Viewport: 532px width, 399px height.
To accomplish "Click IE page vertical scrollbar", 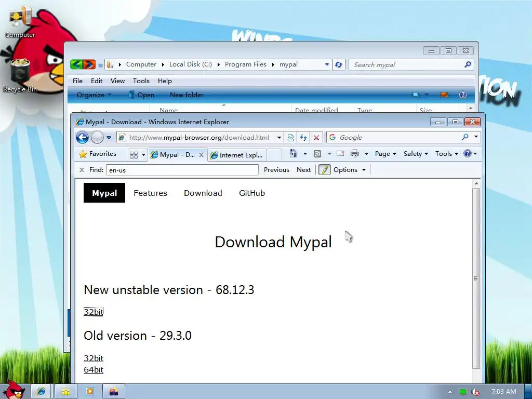I will 476,278.
